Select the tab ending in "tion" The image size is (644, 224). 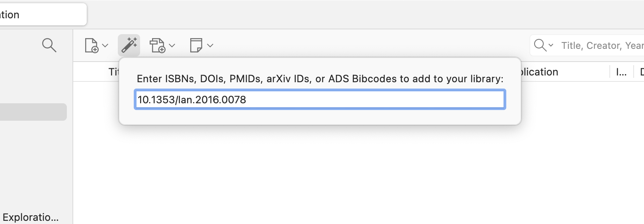pyautogui.click(x=40, y=15)
